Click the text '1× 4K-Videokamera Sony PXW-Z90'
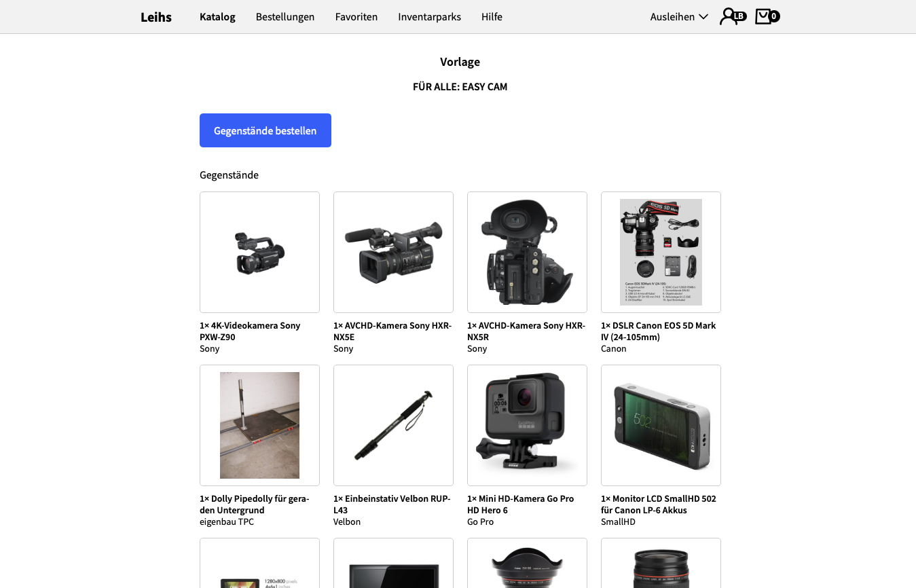Screen dimensions: 916x588 [250, 331]
